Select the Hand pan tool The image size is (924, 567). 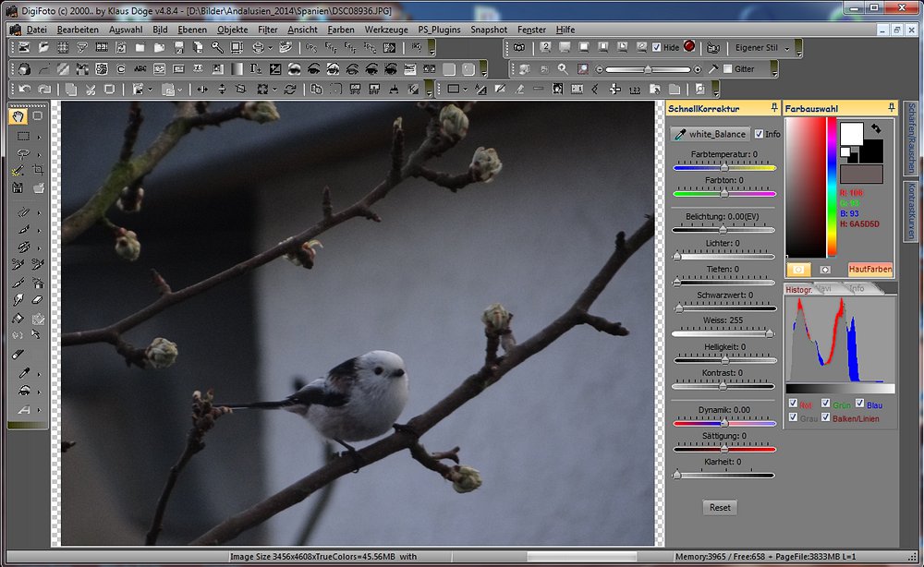(18, 117)
